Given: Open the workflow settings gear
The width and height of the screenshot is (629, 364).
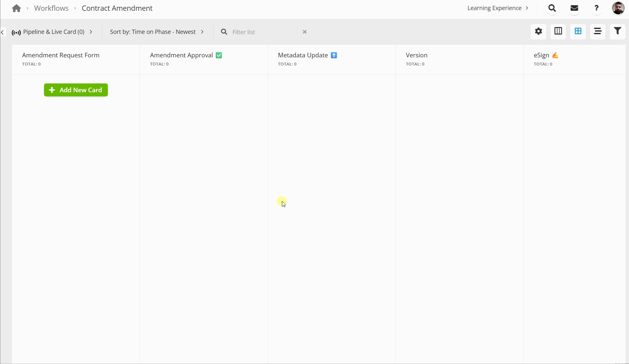Looking at the screenshot, I should [x=538, y=31].
